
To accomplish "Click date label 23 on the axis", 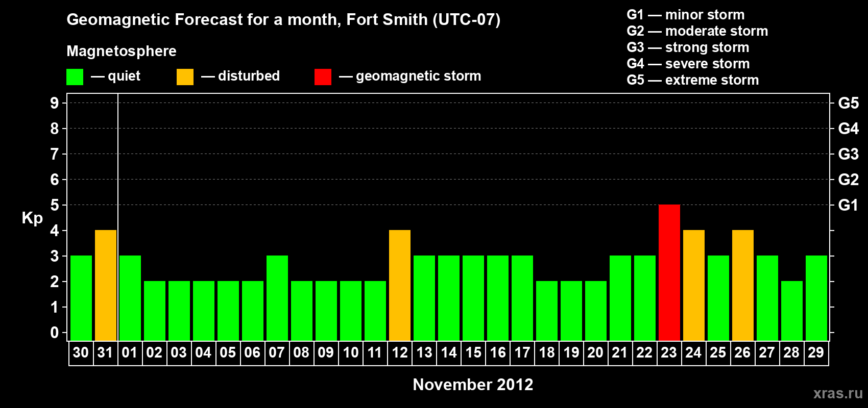I will coord(669,353).
